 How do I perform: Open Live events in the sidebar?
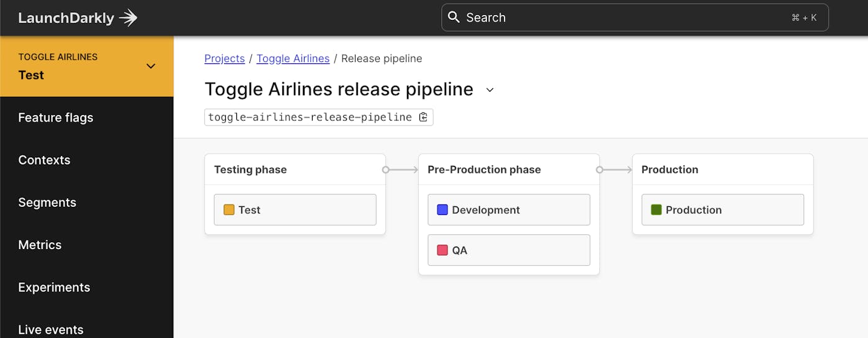coord(51,329)
